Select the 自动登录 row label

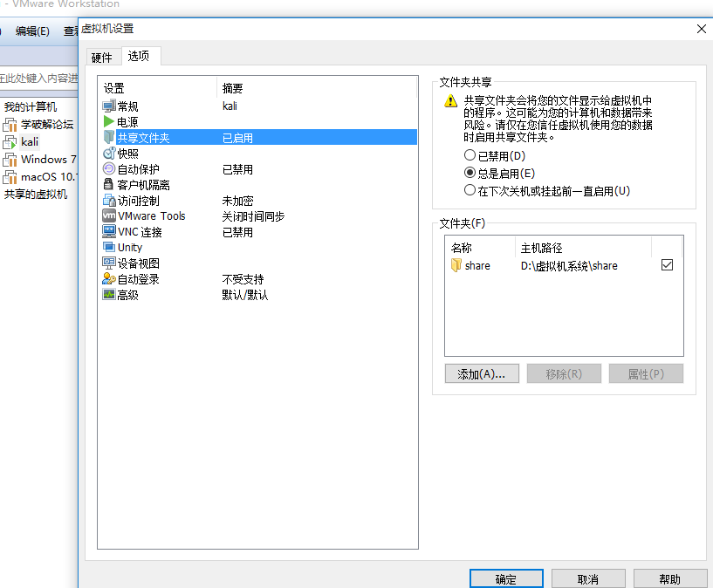tap(138, 279)
